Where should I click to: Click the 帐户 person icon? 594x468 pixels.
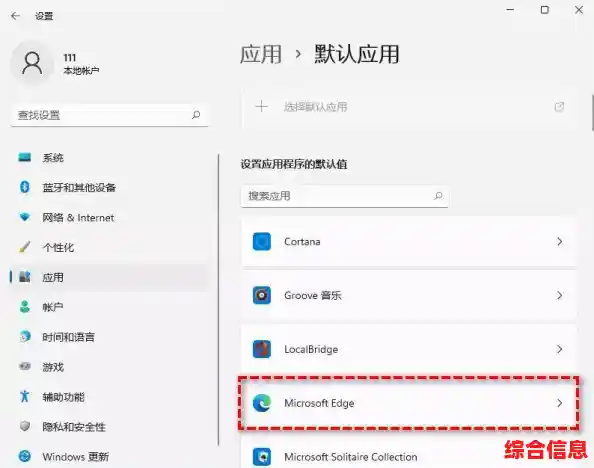click(x=25, y=307)
